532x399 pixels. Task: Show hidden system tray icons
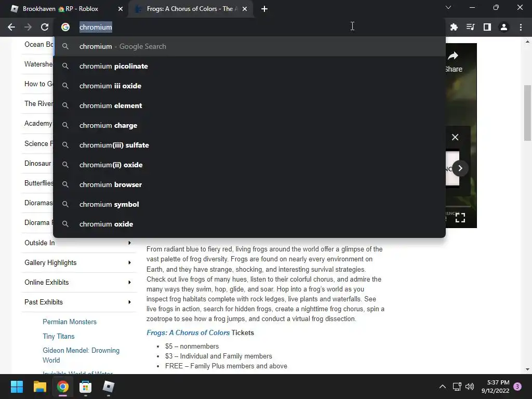tap(443, 387)
